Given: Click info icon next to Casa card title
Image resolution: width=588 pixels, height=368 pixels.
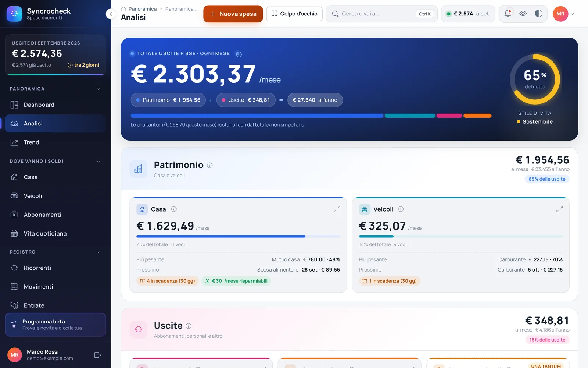Looking at the screenshot, I should (174, 209).
